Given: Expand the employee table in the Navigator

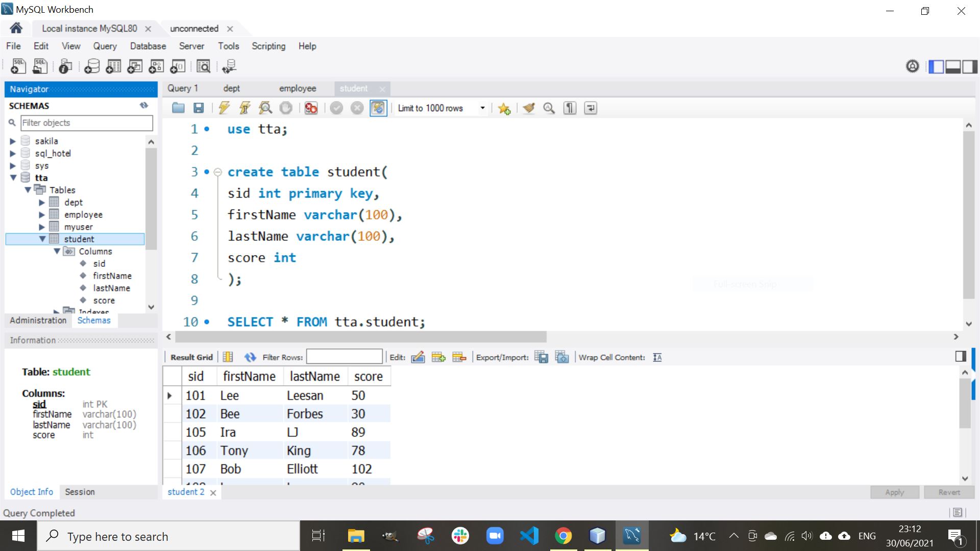Looking at the screenshot, I should click(42, 214).
